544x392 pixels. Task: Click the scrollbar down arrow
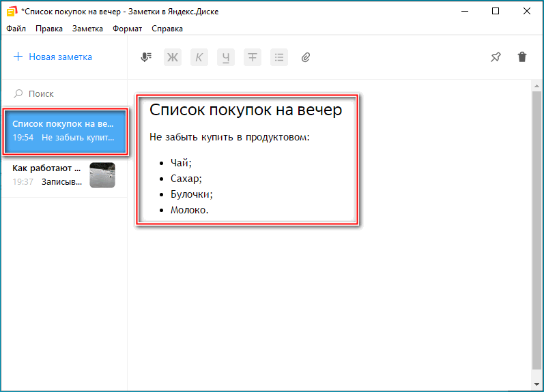point(536,385)
